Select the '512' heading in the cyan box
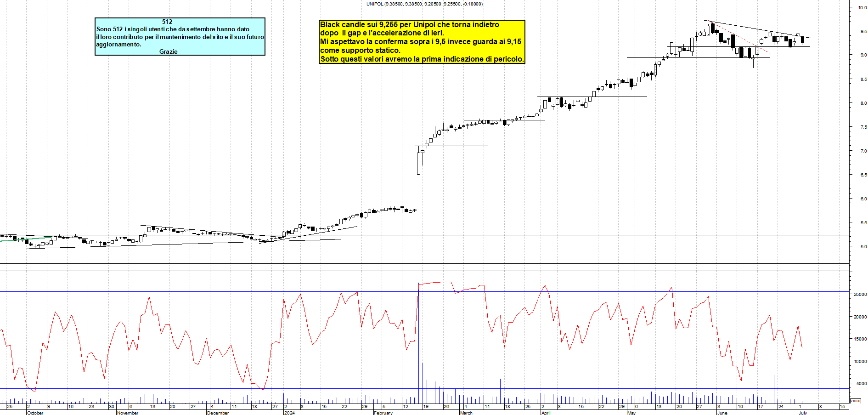868x415 pixels. coord(167,22)
